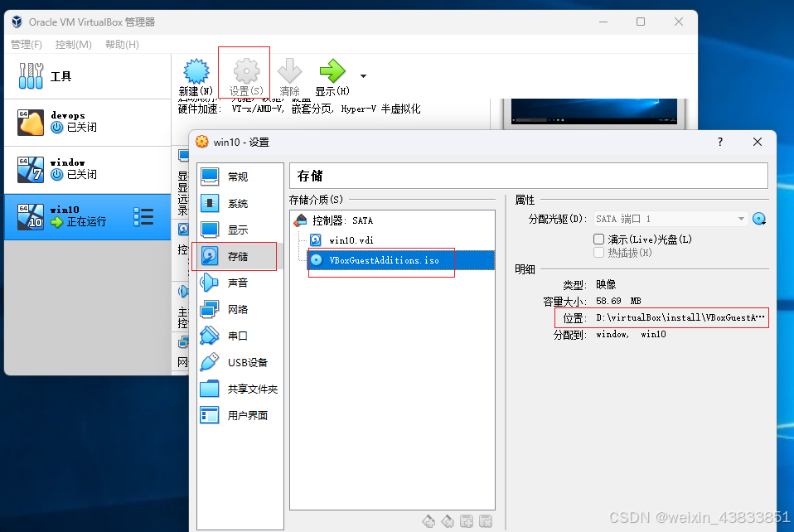Switch to Shared Folders (共享文件夹) page

[x=239, y=389]
